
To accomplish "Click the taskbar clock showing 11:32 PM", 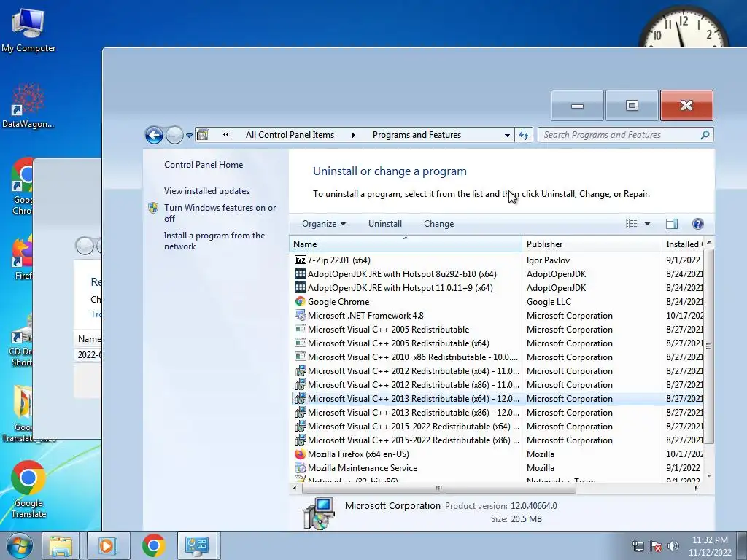I will (710, 546).
